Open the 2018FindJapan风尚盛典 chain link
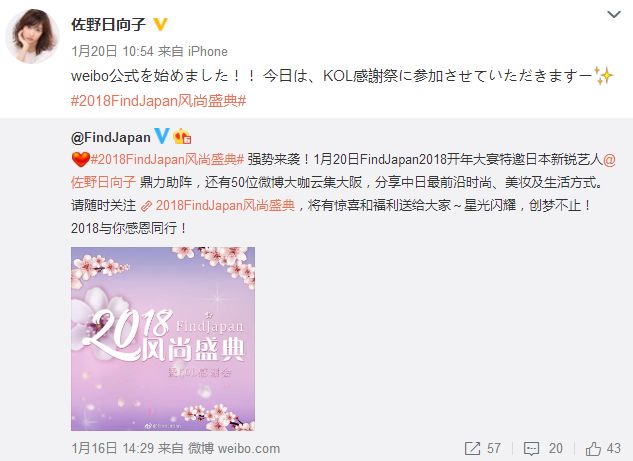Screen dimensions: 633x461 218,205
